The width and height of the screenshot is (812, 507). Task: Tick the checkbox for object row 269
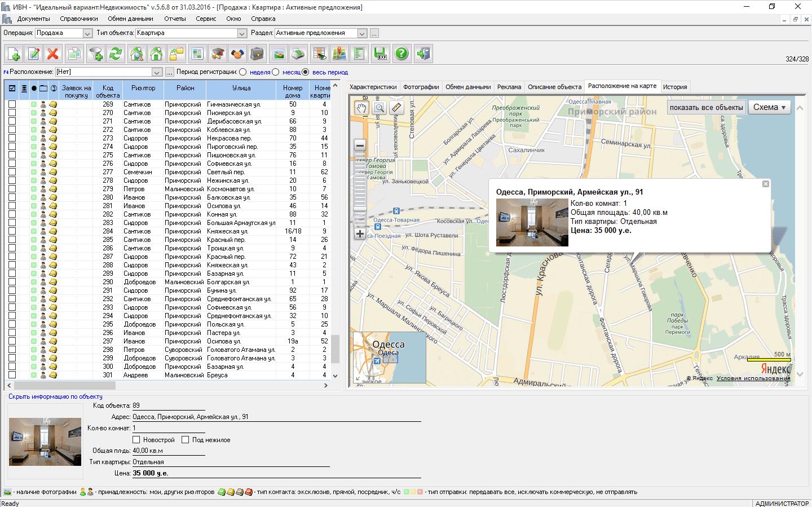point(12,104)
